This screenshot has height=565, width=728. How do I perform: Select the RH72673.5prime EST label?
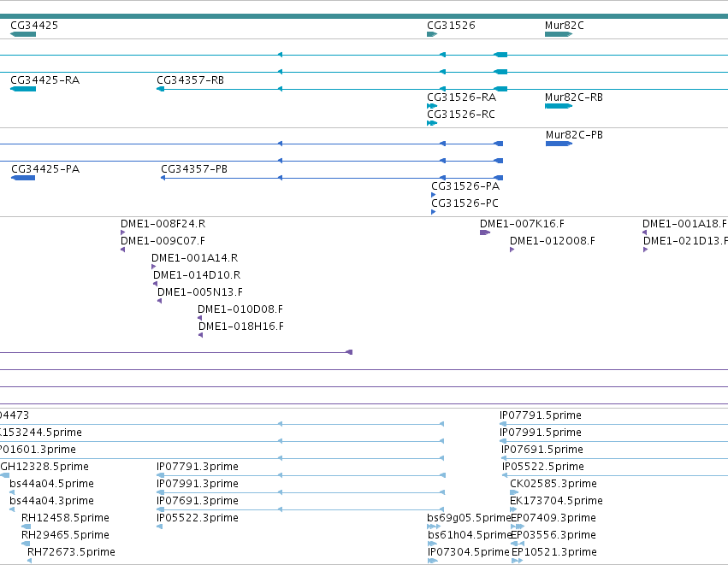pos(72,553)
